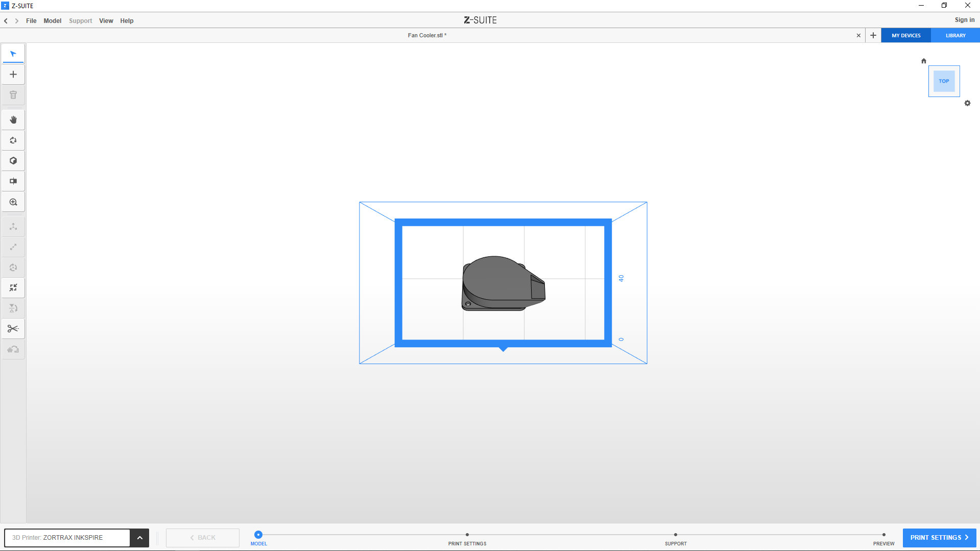The image size is (980, 551).
Task: Click the zoom magnifier tool
Action: coord(13,202)
